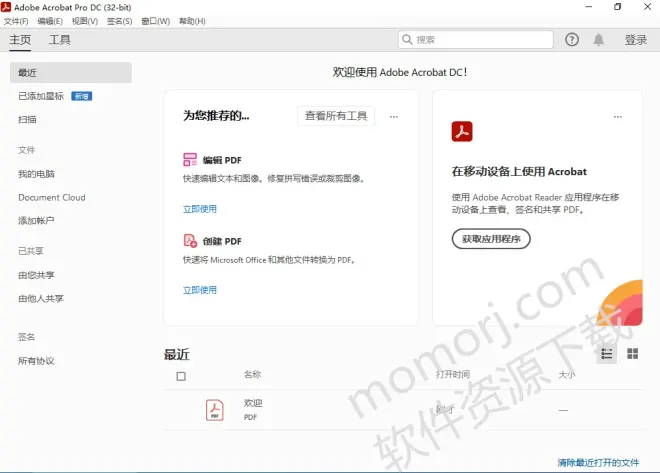The image size is (660, 473).
Task: Click 立即使用 under 创建 PDF
Action: tap(200, 290)
